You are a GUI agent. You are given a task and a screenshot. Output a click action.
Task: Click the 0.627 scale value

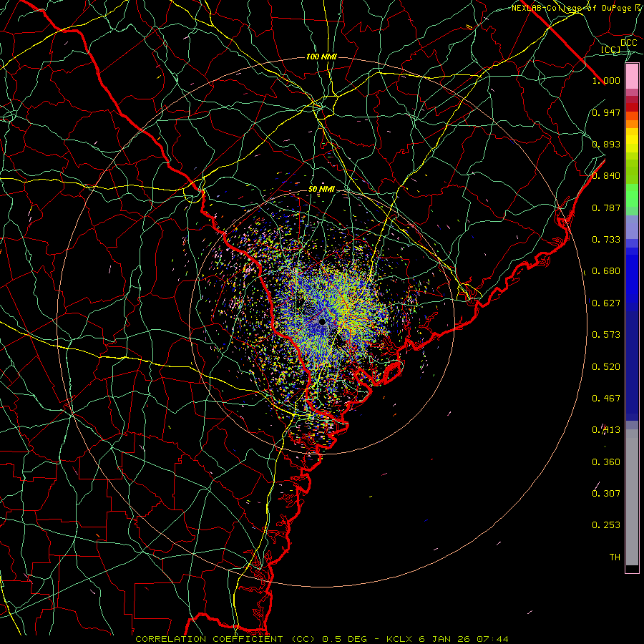606,303
